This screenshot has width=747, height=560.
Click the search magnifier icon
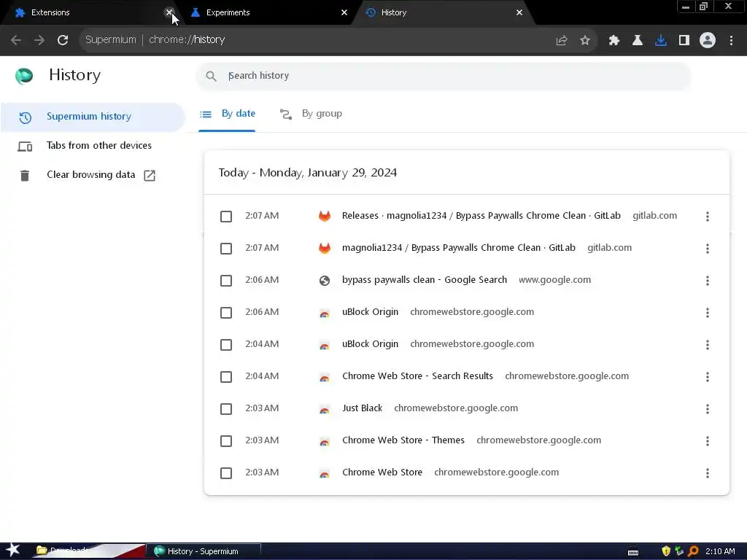[211, 76]
